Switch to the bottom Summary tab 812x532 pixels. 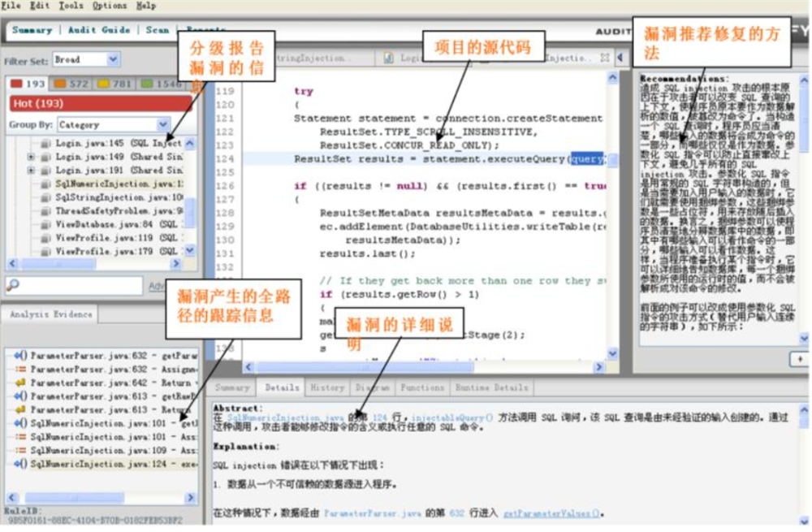(232, 388)
